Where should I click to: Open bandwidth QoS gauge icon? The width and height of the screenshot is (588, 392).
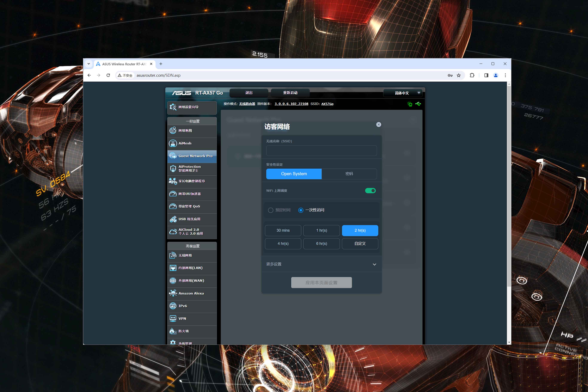[x=173, y=206]
